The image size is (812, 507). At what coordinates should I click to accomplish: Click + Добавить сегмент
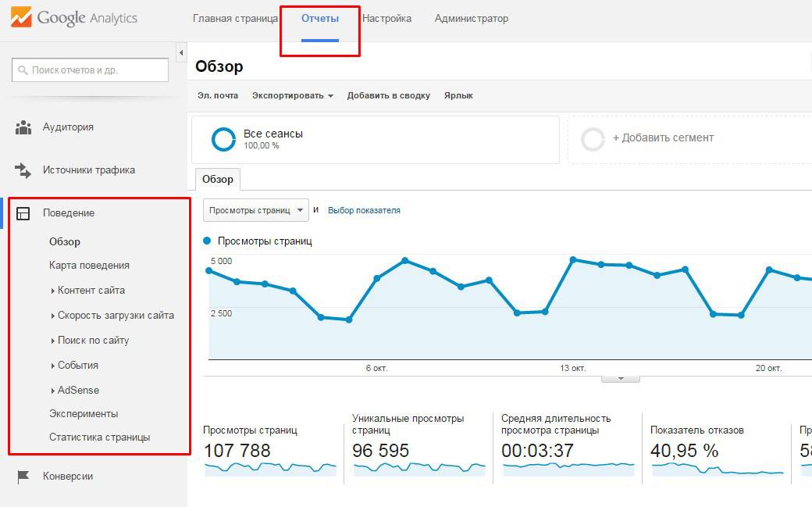point(663,138)
